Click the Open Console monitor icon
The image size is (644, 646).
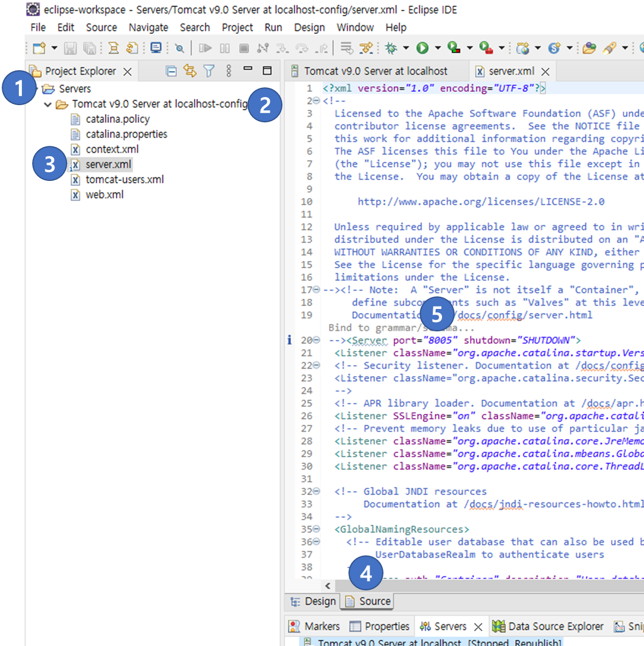coord(156,48)
